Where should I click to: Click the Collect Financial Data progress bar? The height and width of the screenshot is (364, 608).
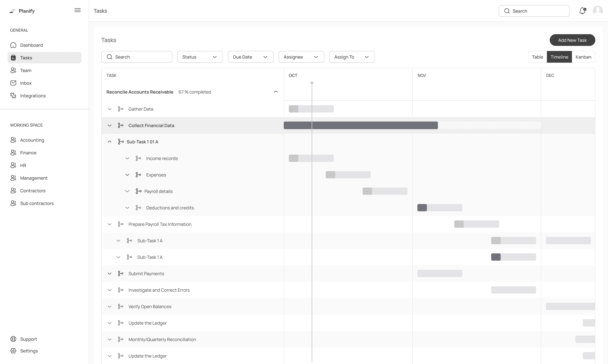(361, 125)
